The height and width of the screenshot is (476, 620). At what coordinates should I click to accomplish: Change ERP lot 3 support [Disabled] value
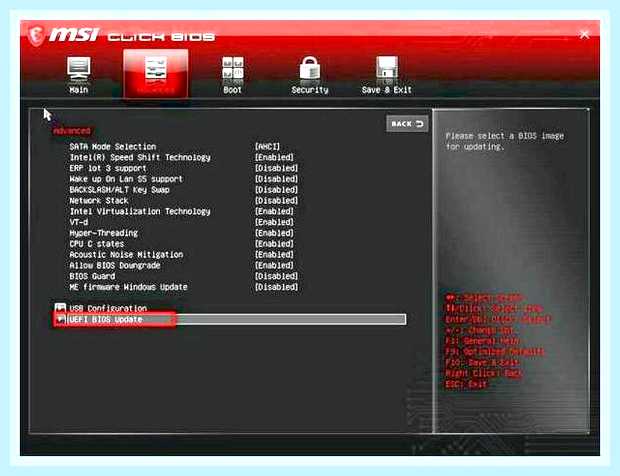[276, 168]
